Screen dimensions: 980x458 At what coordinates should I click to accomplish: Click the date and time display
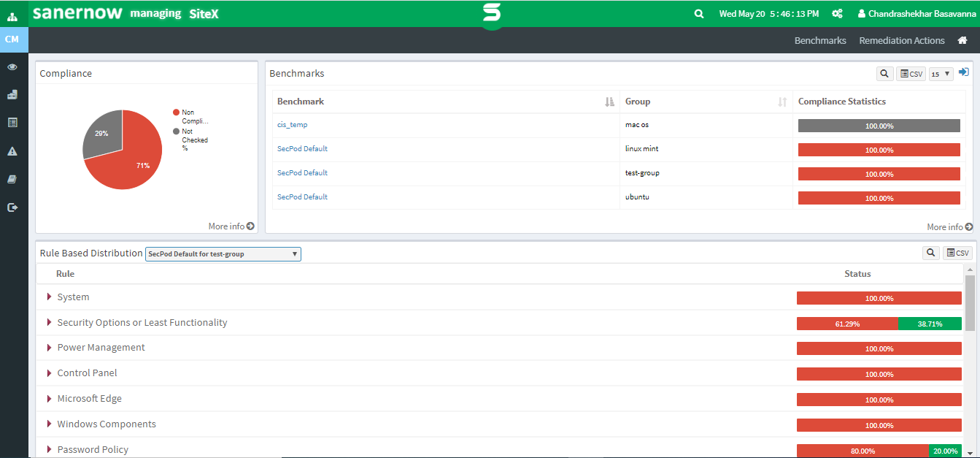pyautogui.click(x=769, y=14)
